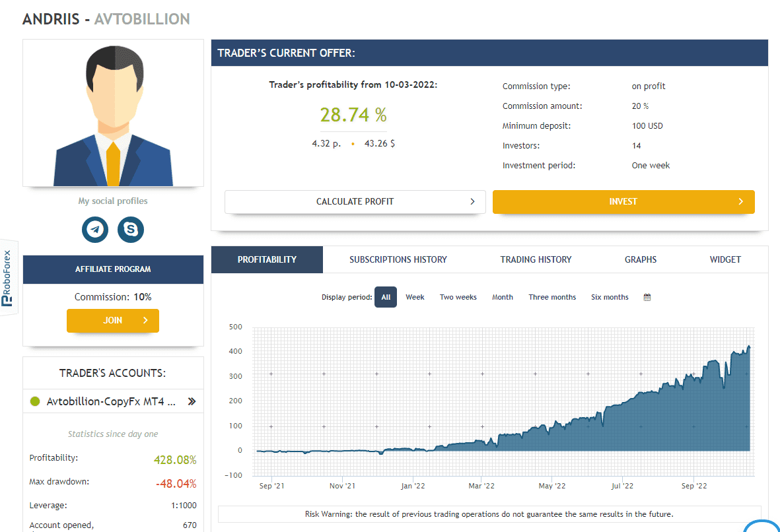This screenshot has width=780, height=532.
Task: Click the 'My social profiles' label
Action: (x=113, y=201)
